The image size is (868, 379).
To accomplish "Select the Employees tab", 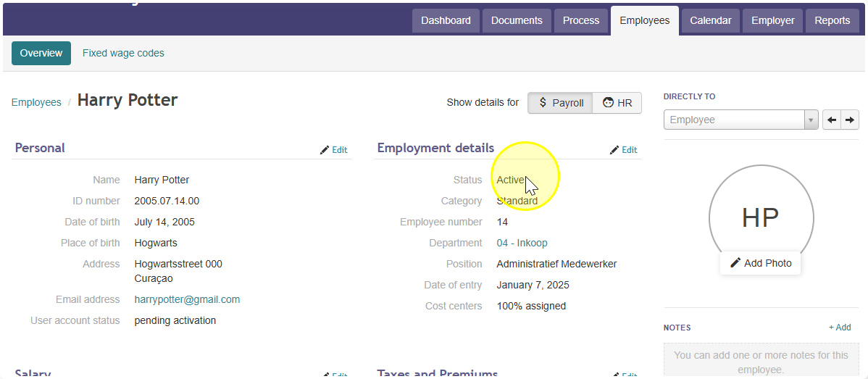I will (x=645, y=21).
